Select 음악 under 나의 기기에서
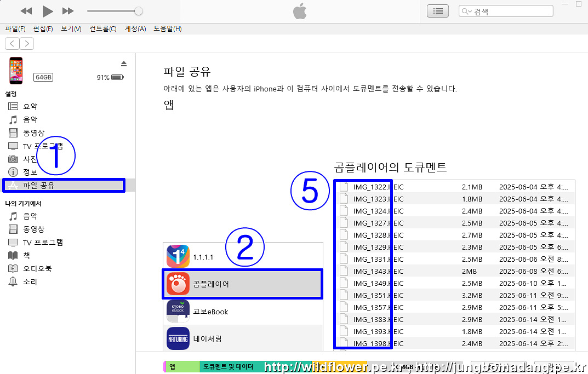 30,216
